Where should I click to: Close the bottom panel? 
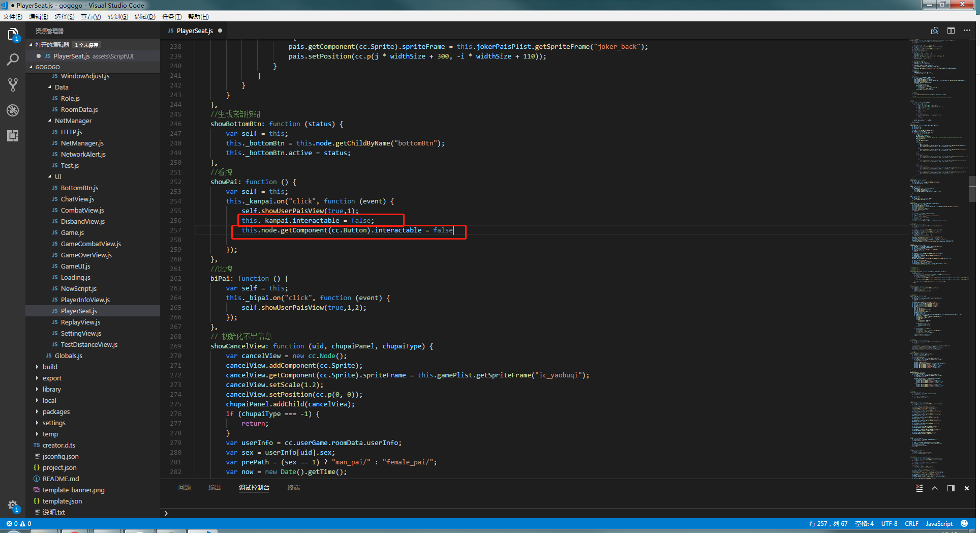click(x=967, y=488)
